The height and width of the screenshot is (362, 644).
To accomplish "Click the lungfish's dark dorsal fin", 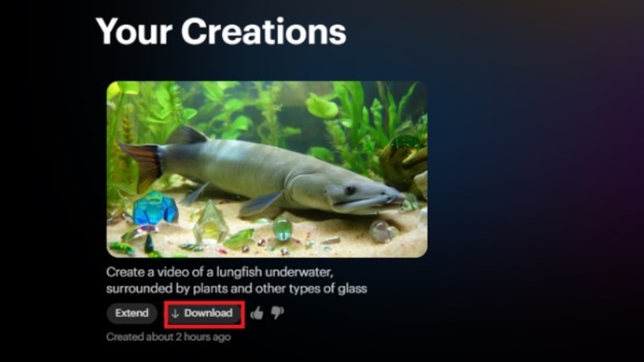I will click(x=188, y=135).
